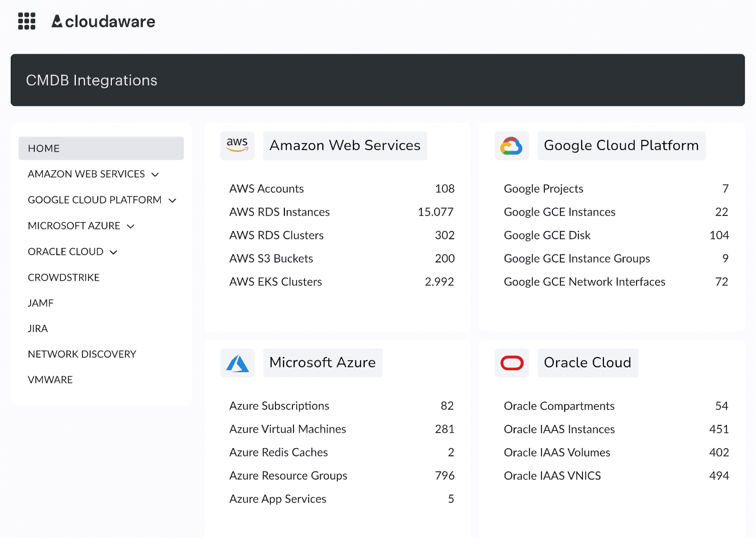Open the Oracle IAAS VNICS row
Screen dimensions: 756x538
coord(617,476)
